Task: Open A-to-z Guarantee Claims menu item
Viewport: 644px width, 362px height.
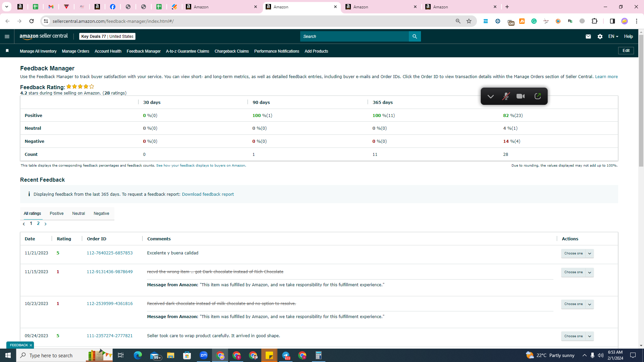Action: [x=187, y=51]
